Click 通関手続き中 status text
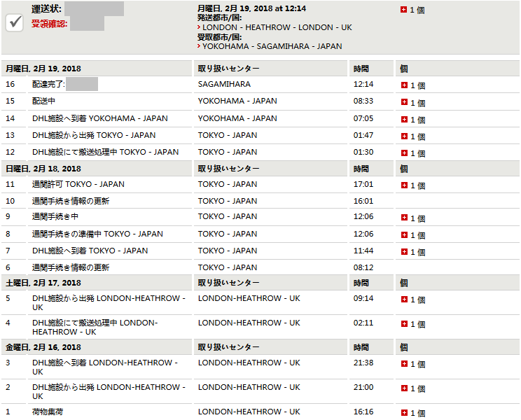 (55, 216)
